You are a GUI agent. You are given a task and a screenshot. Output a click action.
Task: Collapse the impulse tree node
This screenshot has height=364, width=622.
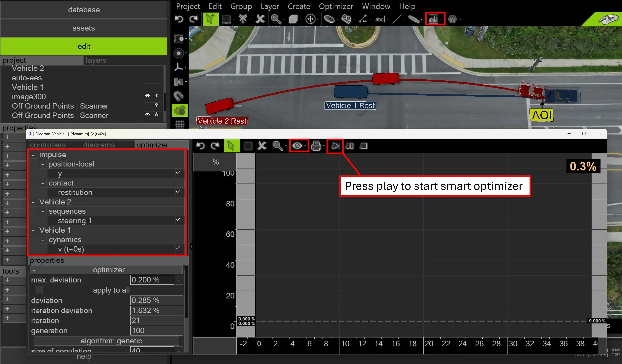pos(33,155)
